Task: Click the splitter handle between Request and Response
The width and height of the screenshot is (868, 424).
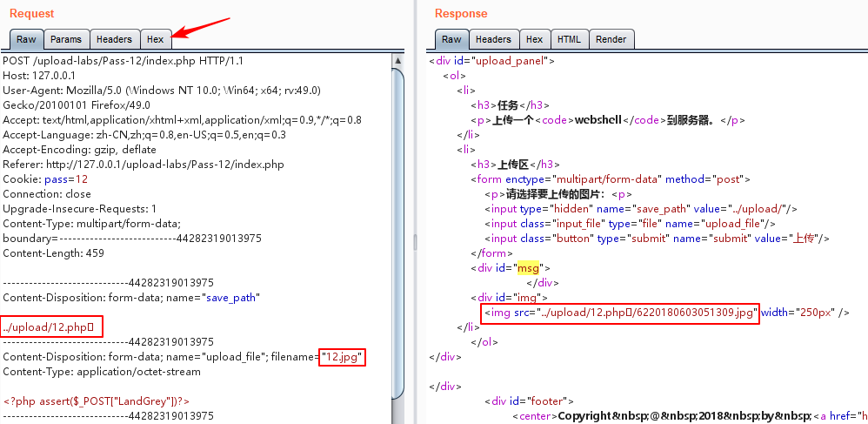Action: coord(415,242)
